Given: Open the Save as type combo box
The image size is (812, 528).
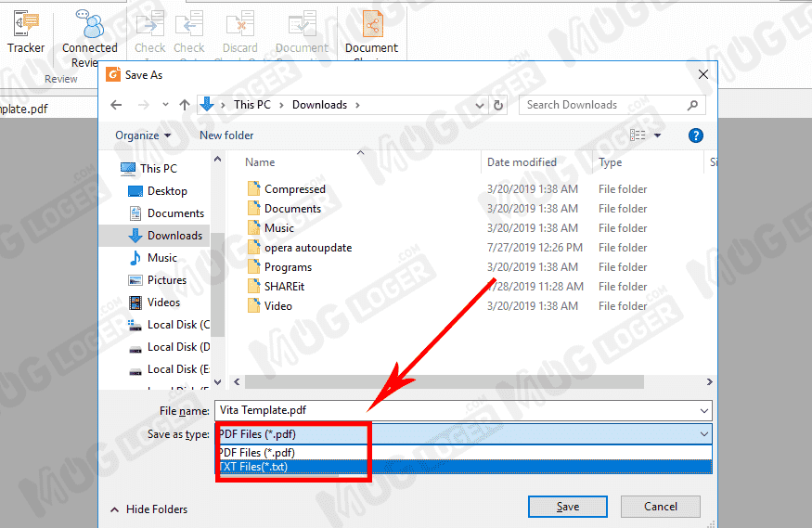Looking at the screenshot, I should tap(463, 433).
